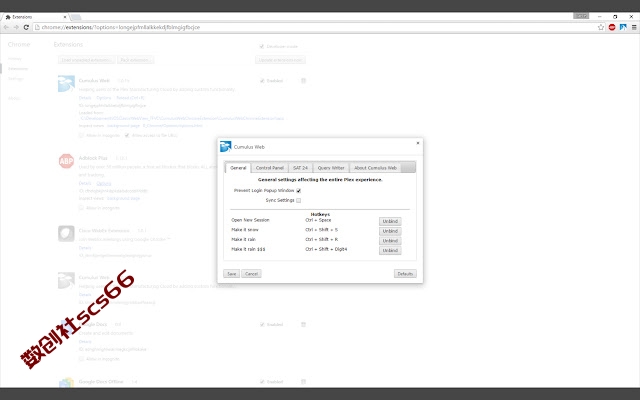Select the Extensions browser tab
The image size is (640, 400).
(36, 17)
